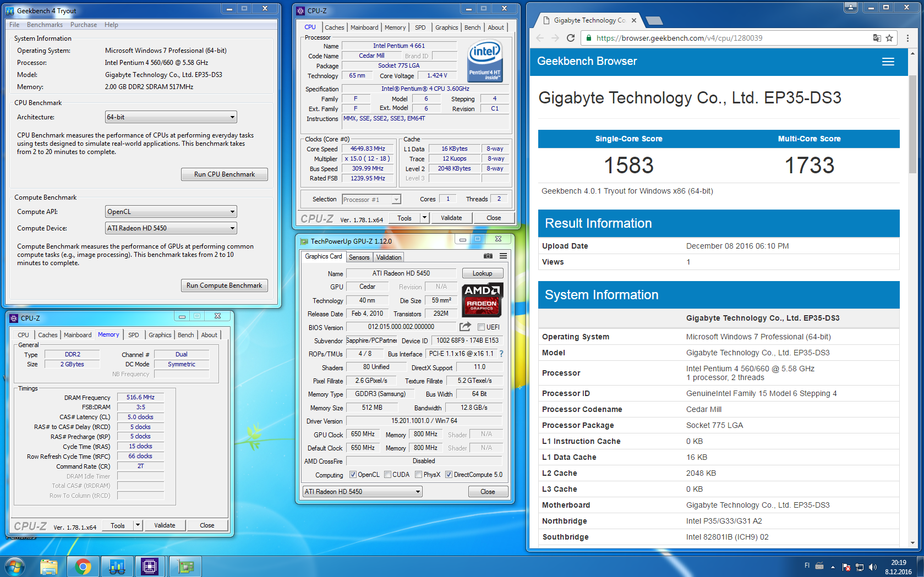This screenshot has height=577, width=924.
Task: Open the GPU-Z hamburger menu icon
Action: (x=503, y=256)
